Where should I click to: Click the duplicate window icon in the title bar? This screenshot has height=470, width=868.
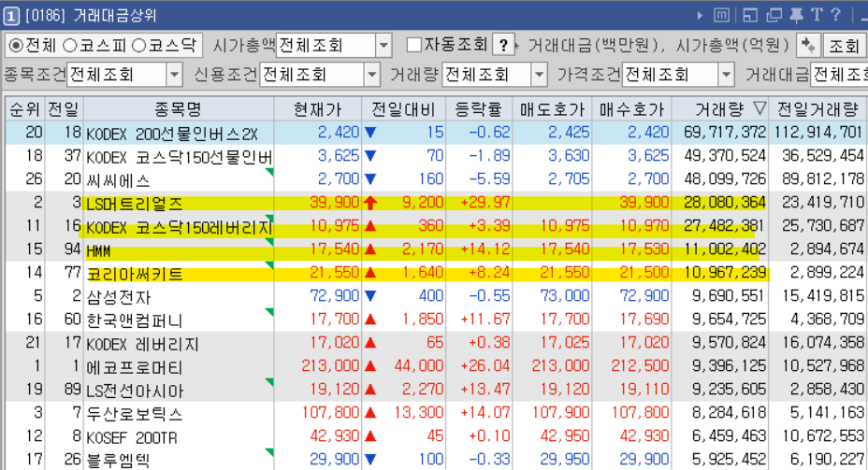[774, 15]
